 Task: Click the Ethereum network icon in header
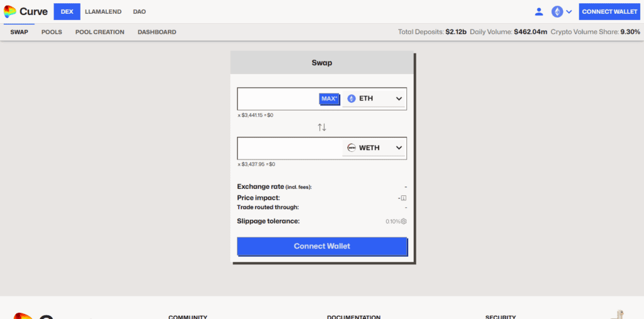[x=557, y=11]
